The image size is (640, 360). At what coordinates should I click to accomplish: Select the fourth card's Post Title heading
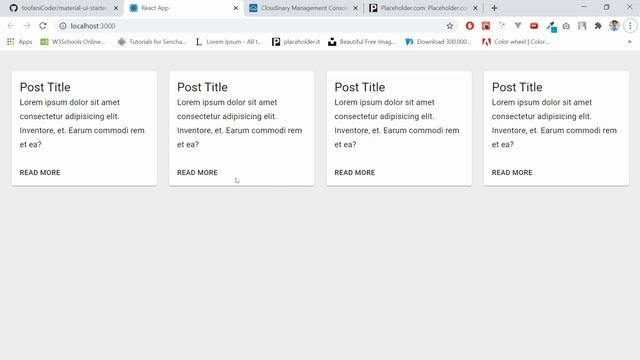[517, 87]
